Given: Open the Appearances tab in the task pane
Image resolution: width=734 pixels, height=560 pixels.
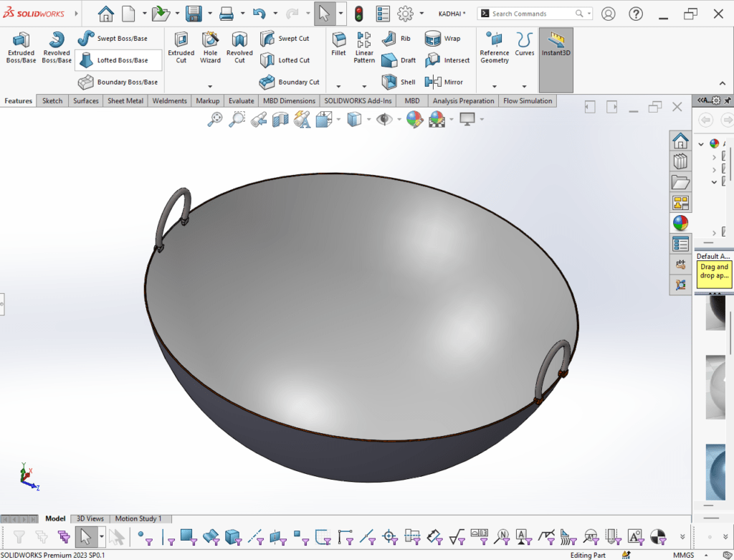Looking at the screenshot, I should click(680, 223).
